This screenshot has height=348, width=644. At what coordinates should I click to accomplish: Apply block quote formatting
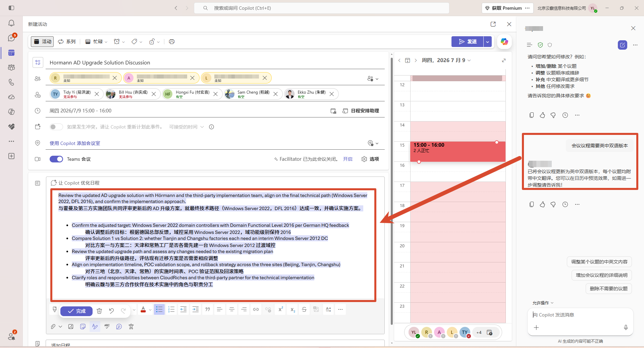(x=208, y=309)
